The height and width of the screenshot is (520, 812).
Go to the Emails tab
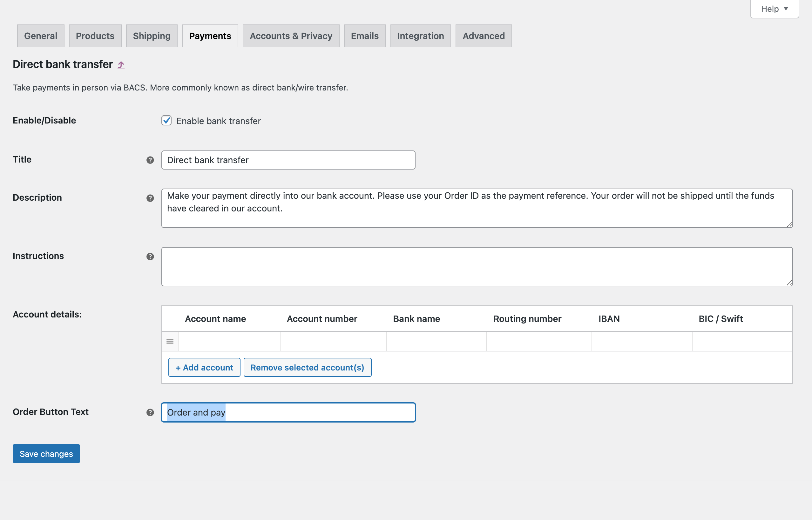point(365,36)
